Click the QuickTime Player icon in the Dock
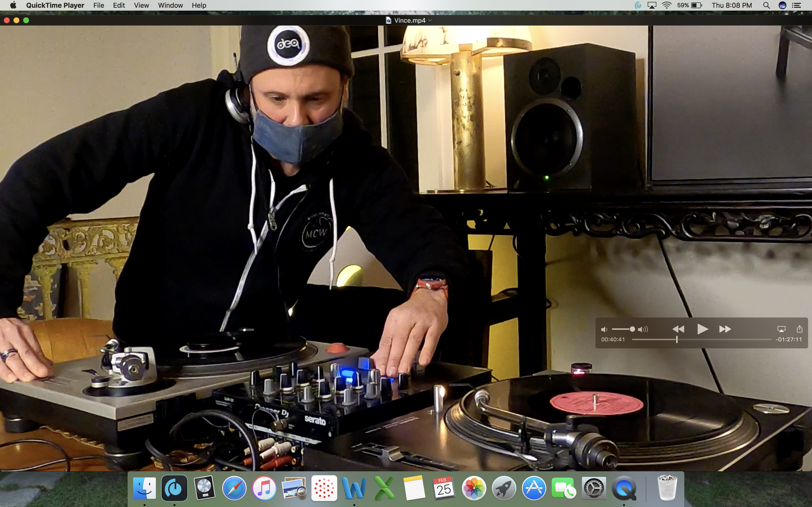This screenshot has height=507, width=812. [x=623, y=488]
